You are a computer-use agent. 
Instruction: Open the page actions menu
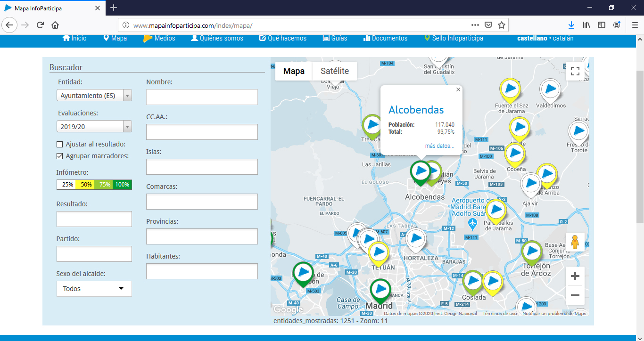click(475, 25)
